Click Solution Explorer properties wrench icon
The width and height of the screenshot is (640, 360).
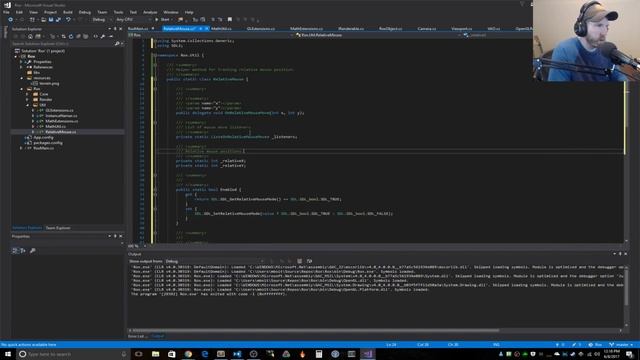tap(103, 36)
